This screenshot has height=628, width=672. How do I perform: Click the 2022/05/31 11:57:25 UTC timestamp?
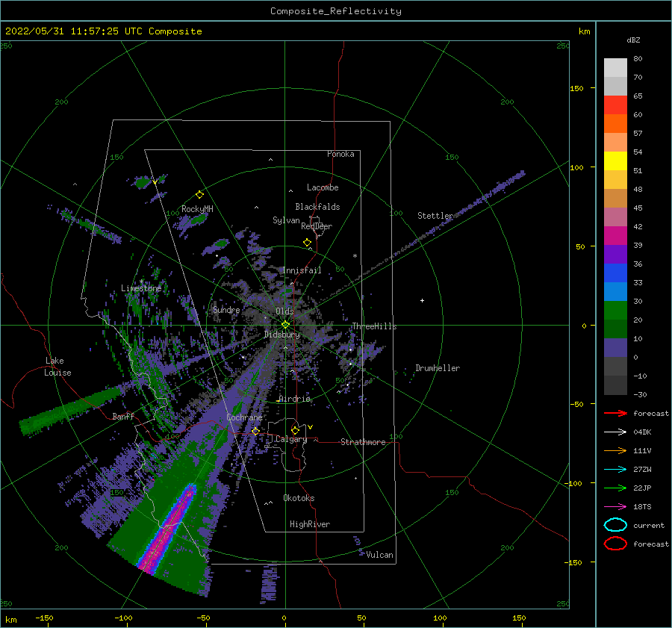click(103, 31)
